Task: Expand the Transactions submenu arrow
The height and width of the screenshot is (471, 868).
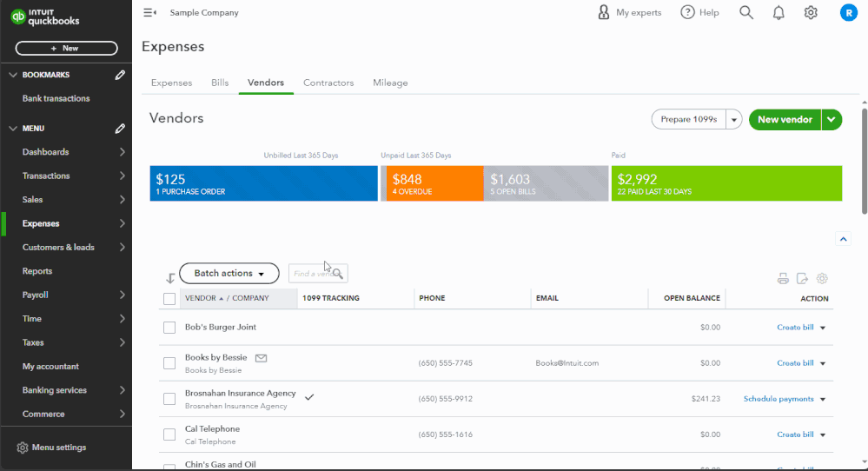Action: (123, 176)
